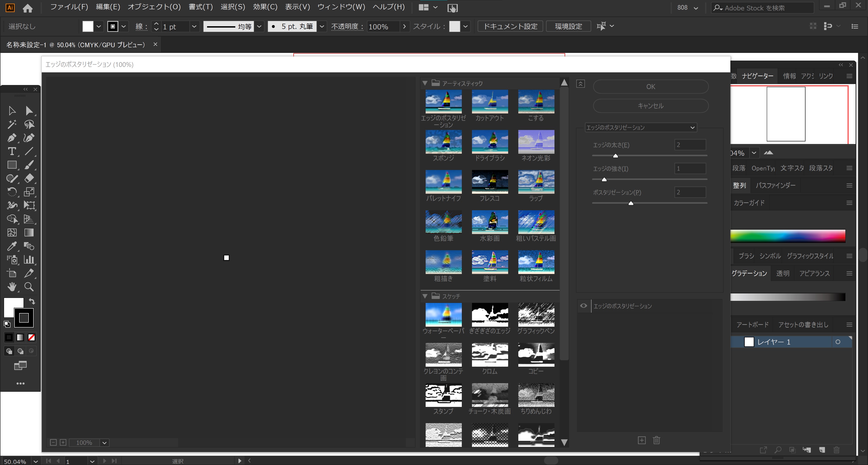Select the Hand tool
The image size is (868, 465).
tap(12, 287)
